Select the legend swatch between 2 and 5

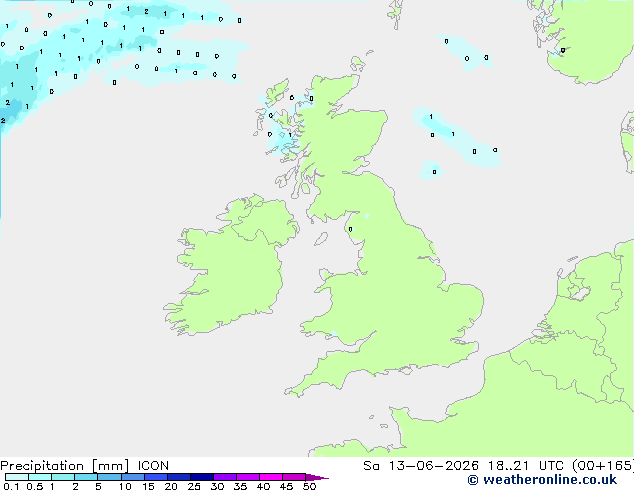[87, 477]
